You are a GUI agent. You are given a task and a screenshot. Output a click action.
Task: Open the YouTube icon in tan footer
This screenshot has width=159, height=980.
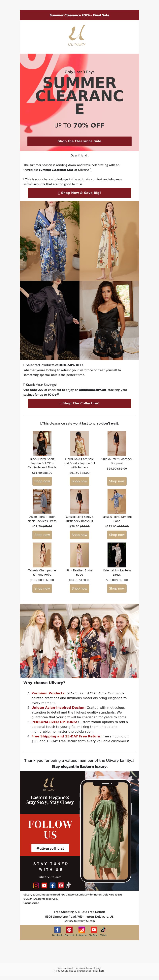point(94,929)
